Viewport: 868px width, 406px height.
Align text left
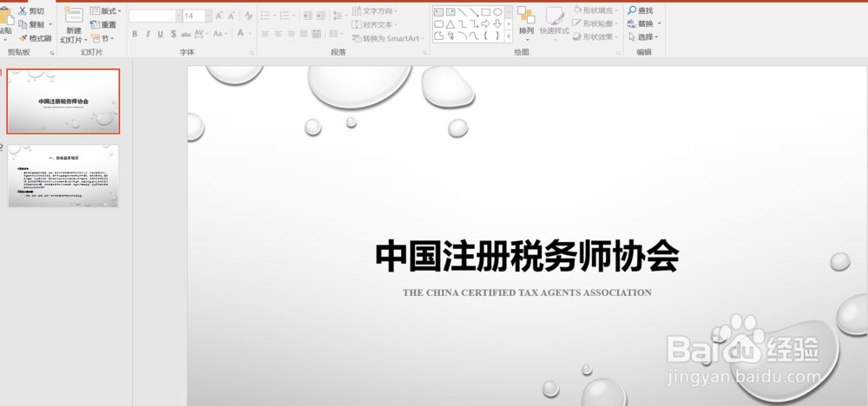pyautogui.click(x=266, y=34)
